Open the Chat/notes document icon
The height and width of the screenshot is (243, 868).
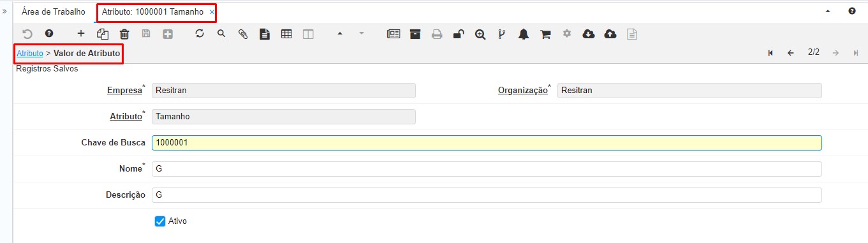[x=265, y=34]
